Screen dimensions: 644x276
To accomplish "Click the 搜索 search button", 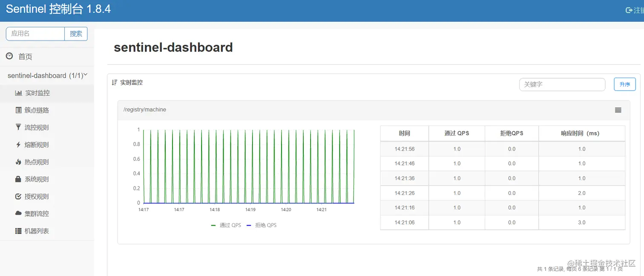I will coord(76,34).
